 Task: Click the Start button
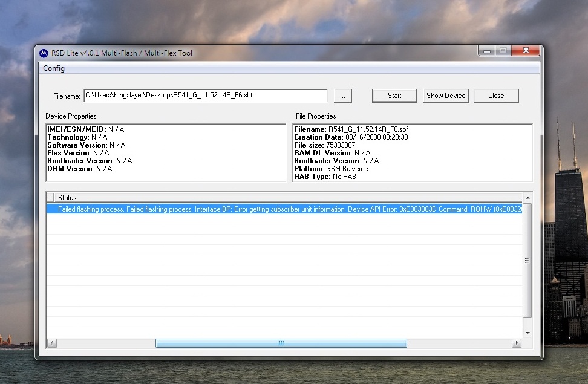pyautogui.click(x=394, y=96)
